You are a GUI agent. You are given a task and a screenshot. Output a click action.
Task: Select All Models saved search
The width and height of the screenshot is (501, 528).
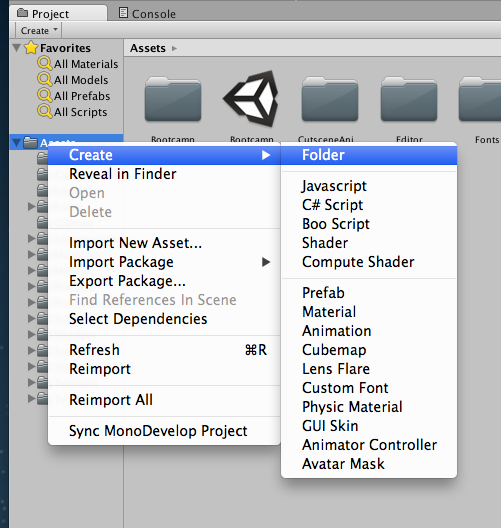pos(81,80)
